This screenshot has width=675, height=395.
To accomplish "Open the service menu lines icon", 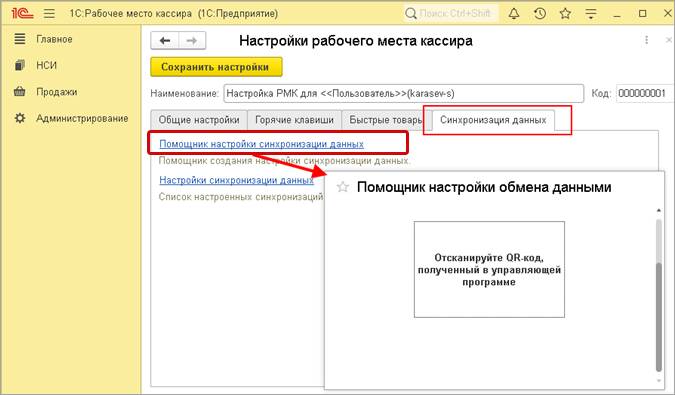I will 591,14.
